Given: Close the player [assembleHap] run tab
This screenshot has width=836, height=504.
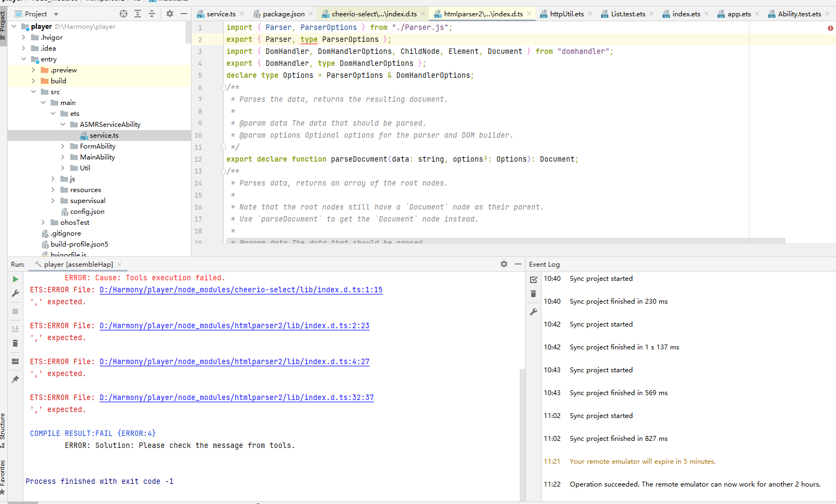Looking at the screenshot, I should point(119,265).
